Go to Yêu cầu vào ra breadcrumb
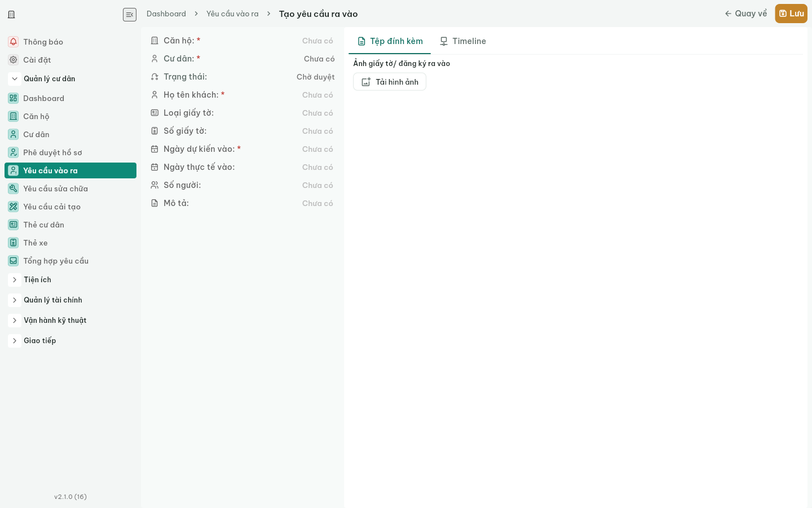 [232, 14]
